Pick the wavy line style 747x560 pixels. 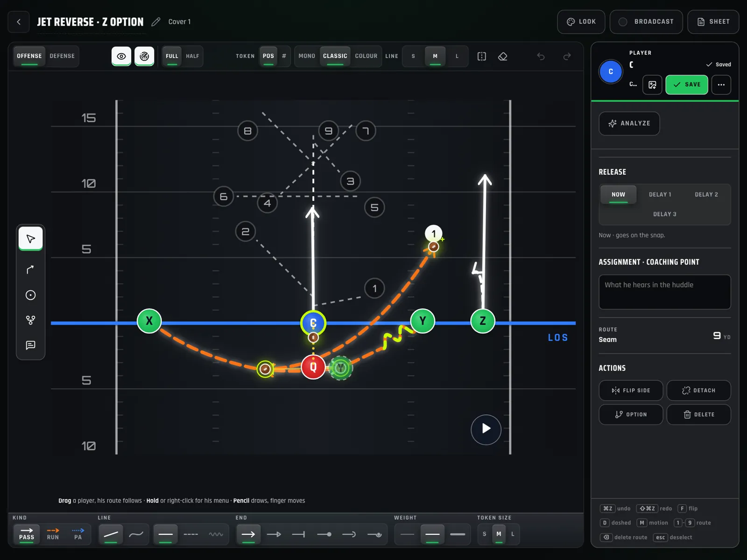136,534
